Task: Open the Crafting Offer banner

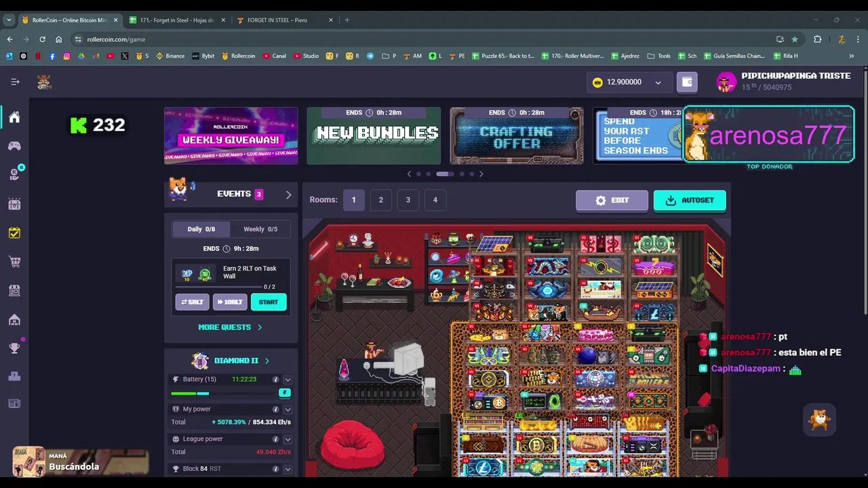Action: click(517, 136)
